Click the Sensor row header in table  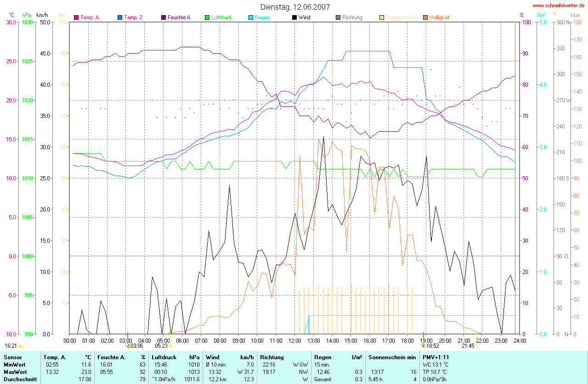(12, 357)
